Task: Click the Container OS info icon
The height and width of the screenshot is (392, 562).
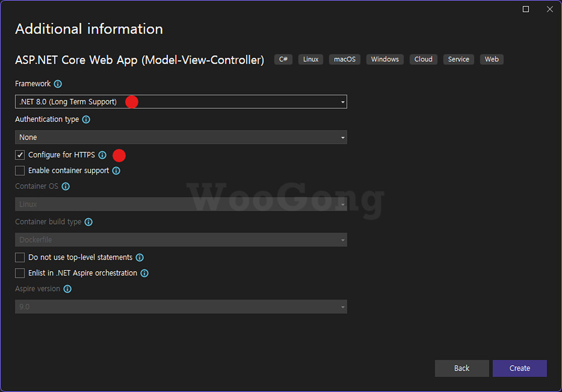Action: coord(66,187)
